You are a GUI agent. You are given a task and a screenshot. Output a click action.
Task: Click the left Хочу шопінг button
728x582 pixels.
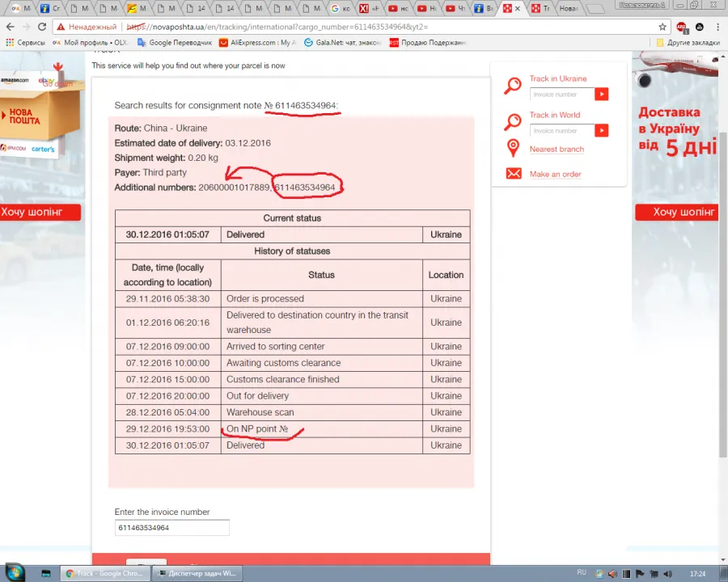click(40, 212)
